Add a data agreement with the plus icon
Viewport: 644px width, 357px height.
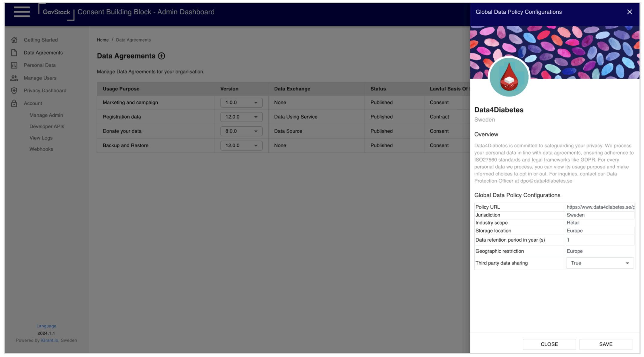coord(162,56)
